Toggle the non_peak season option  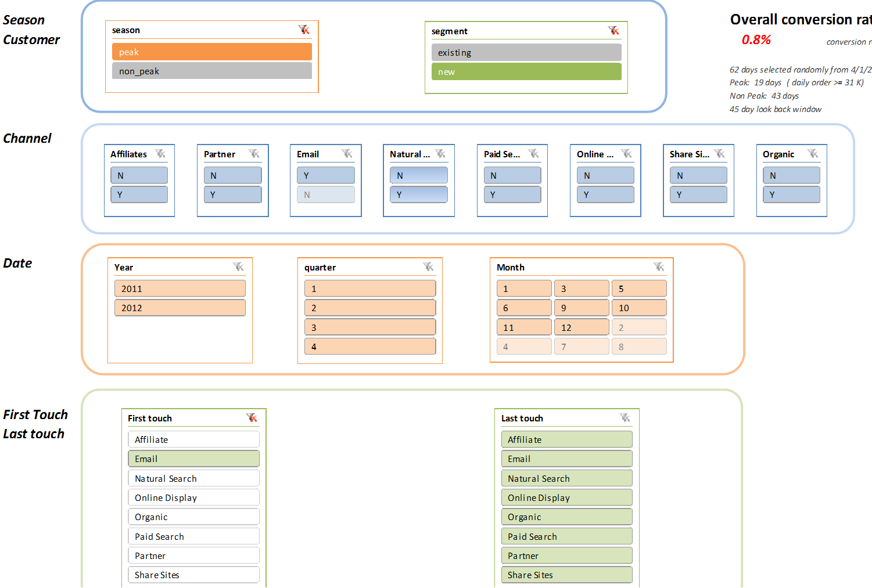point(211,71)
